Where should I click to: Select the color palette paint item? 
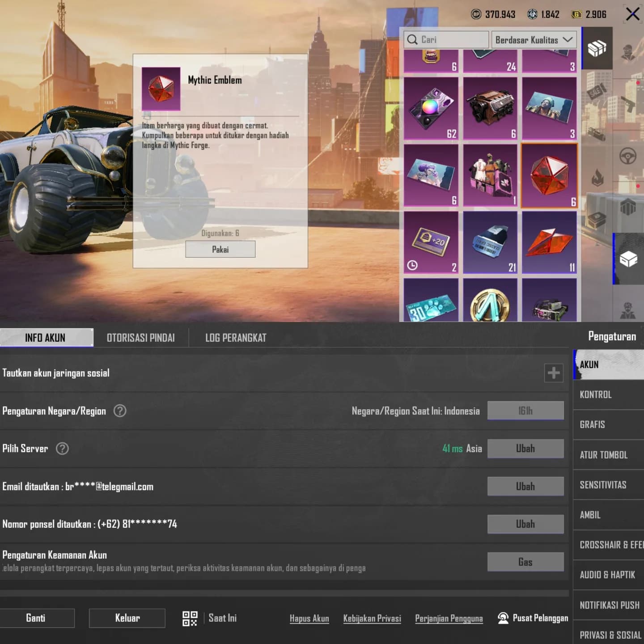[431, 109]
